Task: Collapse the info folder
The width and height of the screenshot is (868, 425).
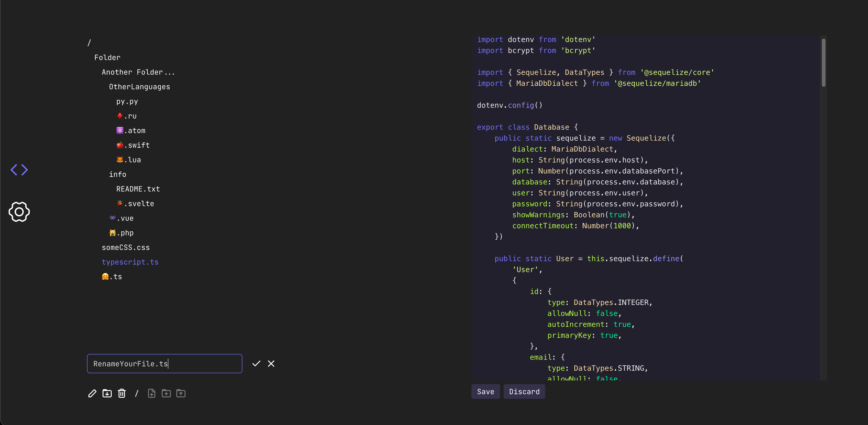Action: 118,174
